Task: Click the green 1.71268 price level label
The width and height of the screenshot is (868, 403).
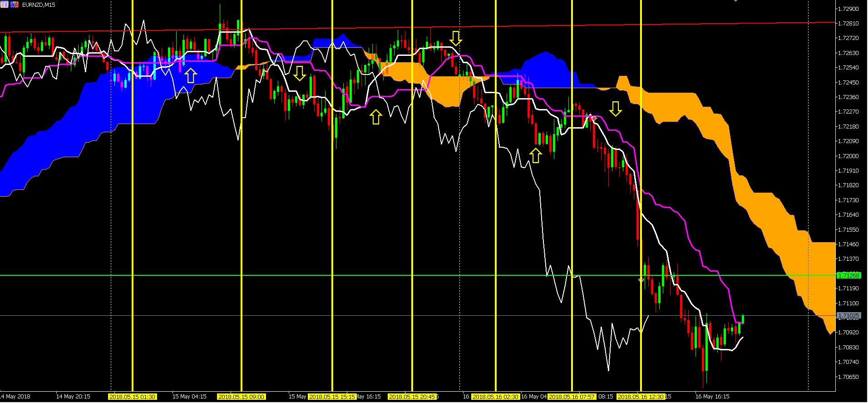Action: [848, 275]
